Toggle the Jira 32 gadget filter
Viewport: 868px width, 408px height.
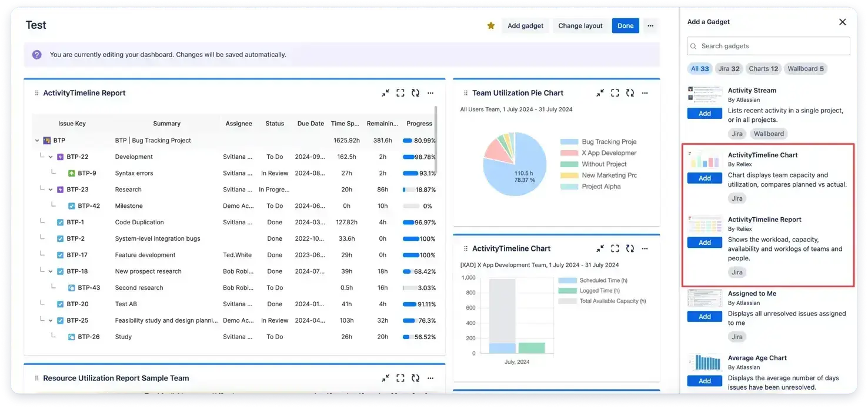point(729,68)
